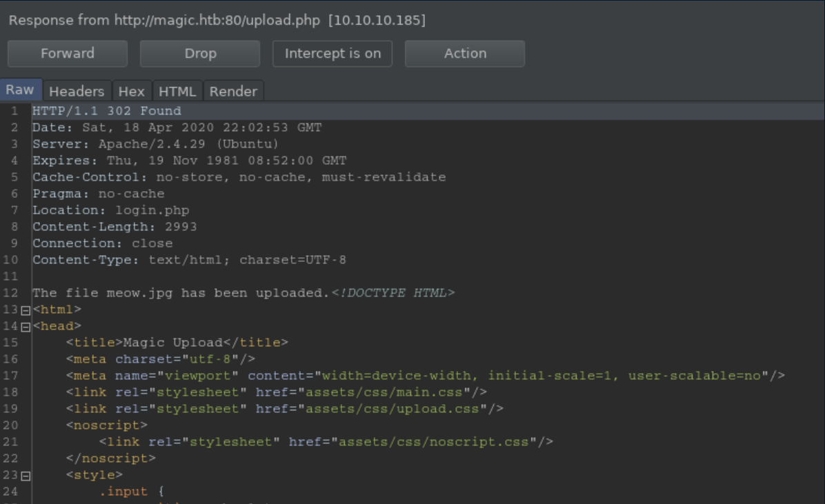Click the 'HTTP/1.1 302 Found' status line
Image resolution: width=825 pixels, height=504 pixels.
[107, 111]
